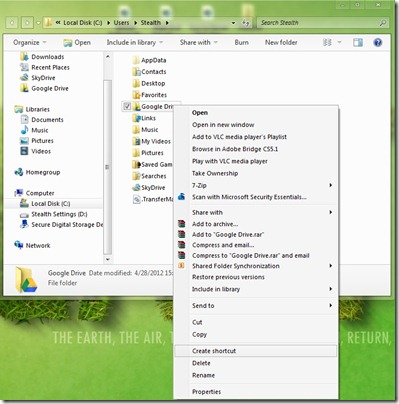The height and width of the screenshot is (404, 399).
Task: Click the Forward navigation arrow
Action: pyautogui.click(x=27, y=23)
